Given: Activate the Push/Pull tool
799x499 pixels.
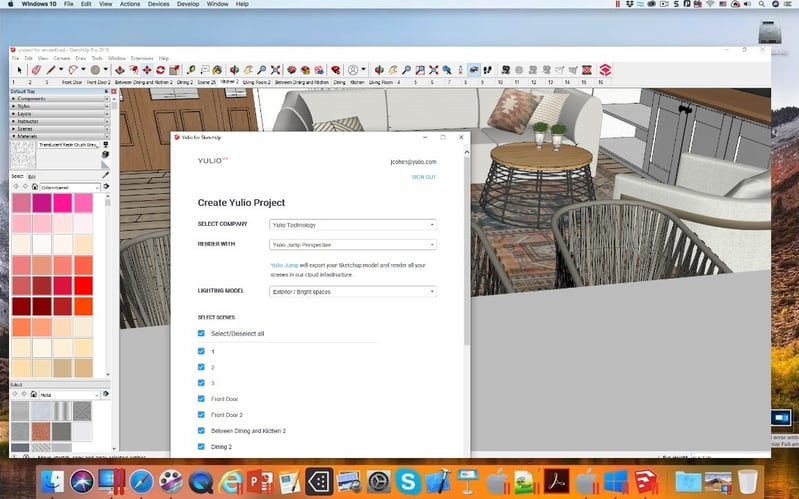Looking at the screenshot, I should coord(119,70).
